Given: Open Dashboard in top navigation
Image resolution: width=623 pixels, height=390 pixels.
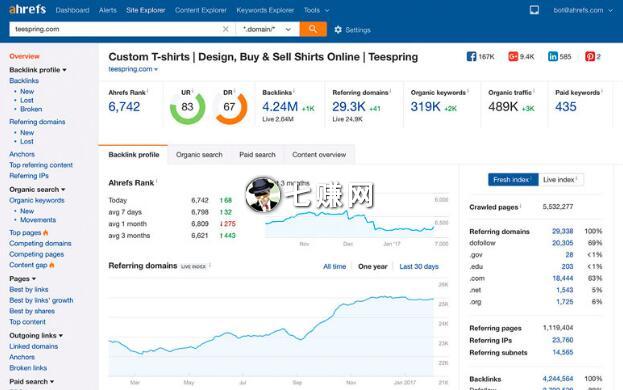Looking at the screenshot, I should coord(72,10).
